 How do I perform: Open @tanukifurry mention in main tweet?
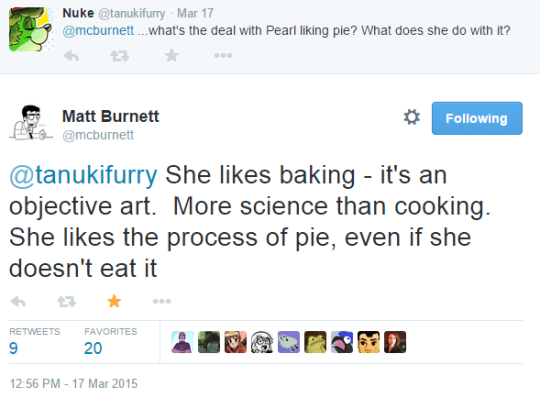pos(83,175)
